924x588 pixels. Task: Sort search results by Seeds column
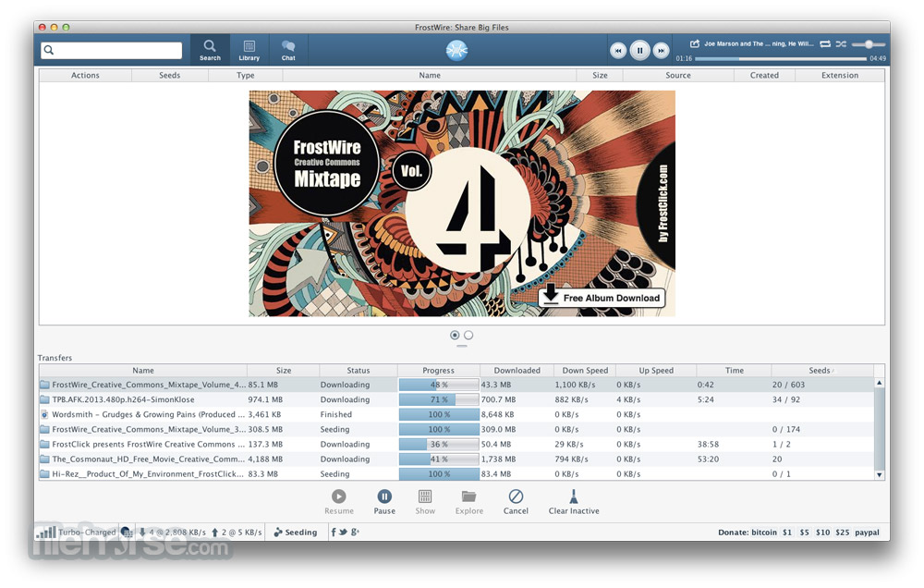point(170,76)
